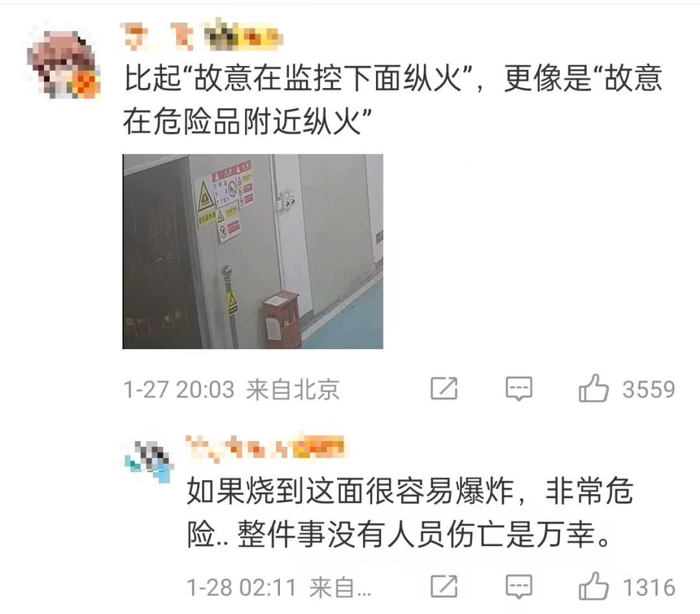This screenshot has height=614, width=700.
Task: Open the attached danger-sign door photo
Action: pos(253,251)
